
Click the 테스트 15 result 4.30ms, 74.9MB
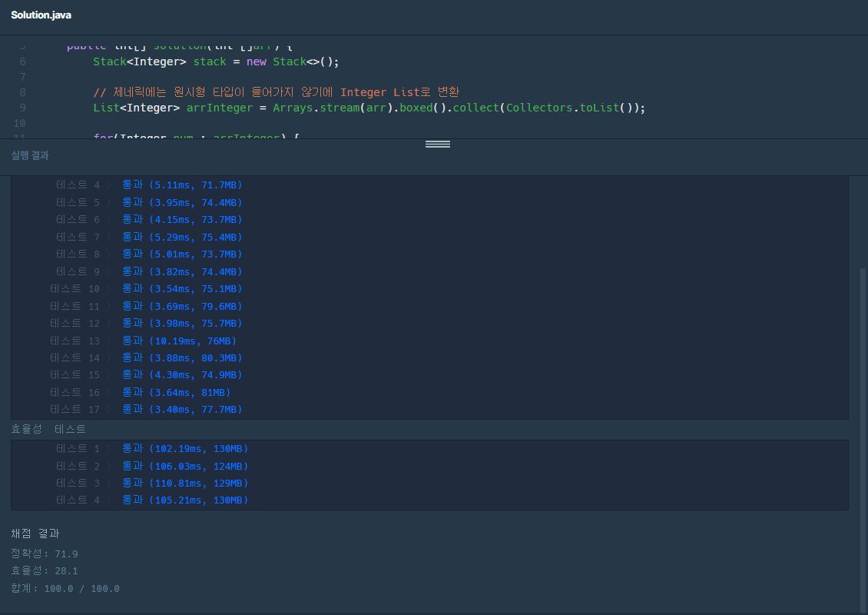coord(182,374)
